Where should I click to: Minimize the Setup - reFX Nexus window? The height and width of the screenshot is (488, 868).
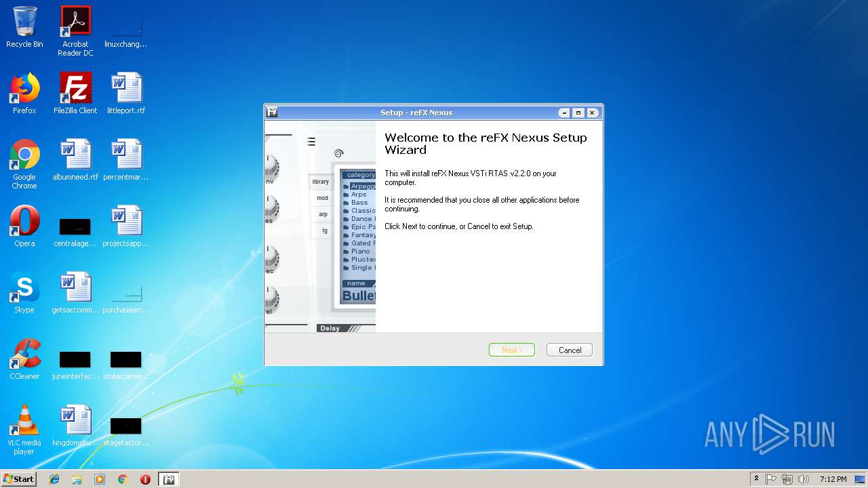pos(564,113)
